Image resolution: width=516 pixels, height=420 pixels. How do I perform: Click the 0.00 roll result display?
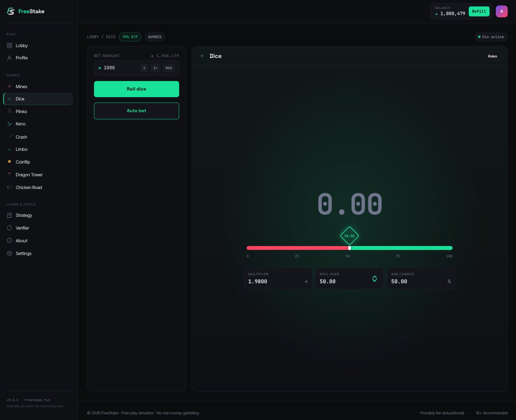point(350,204)
